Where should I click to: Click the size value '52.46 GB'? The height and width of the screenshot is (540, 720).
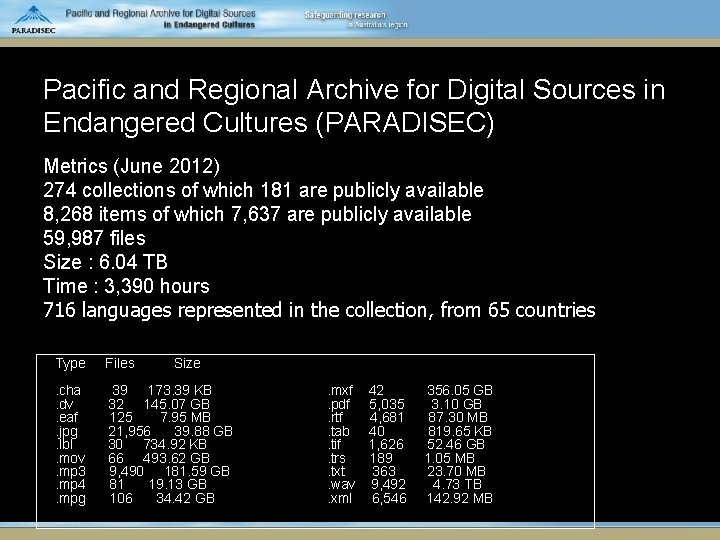456,444
